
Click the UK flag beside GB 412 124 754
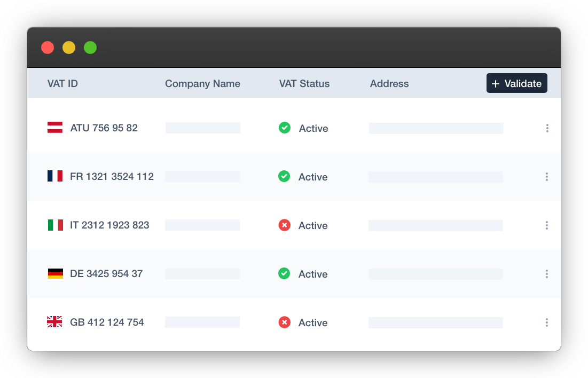(55, 322)
